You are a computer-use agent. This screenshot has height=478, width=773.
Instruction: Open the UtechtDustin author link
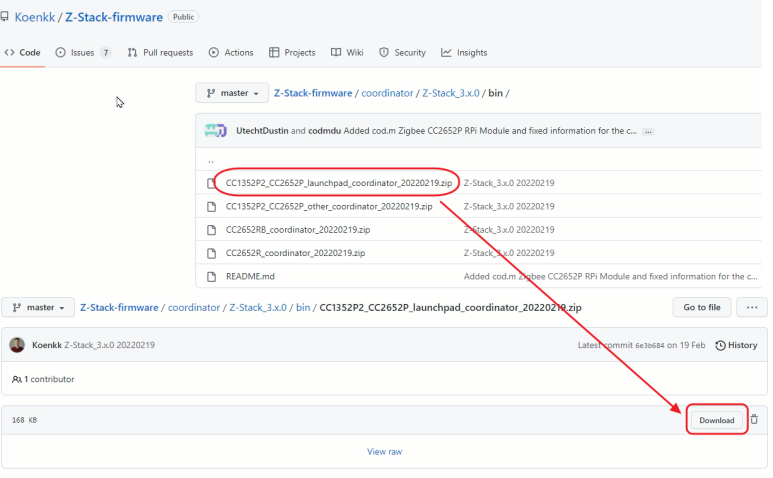click(262, 131)
